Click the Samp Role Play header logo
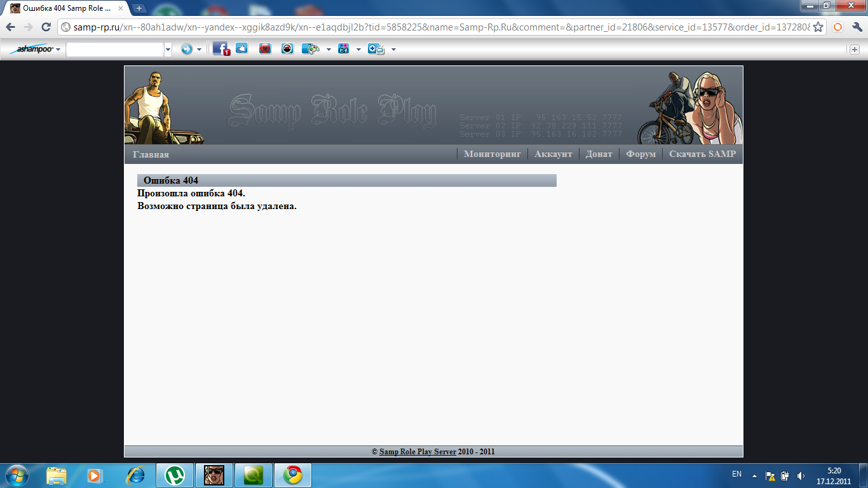 pyautogui.click(x=332, y=112)
